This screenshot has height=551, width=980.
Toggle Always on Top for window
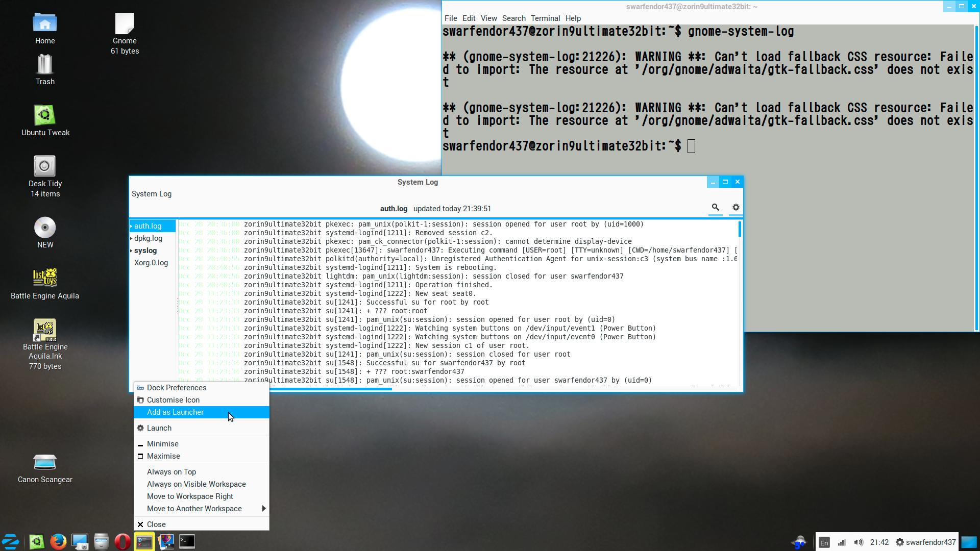tap(171, 472)
